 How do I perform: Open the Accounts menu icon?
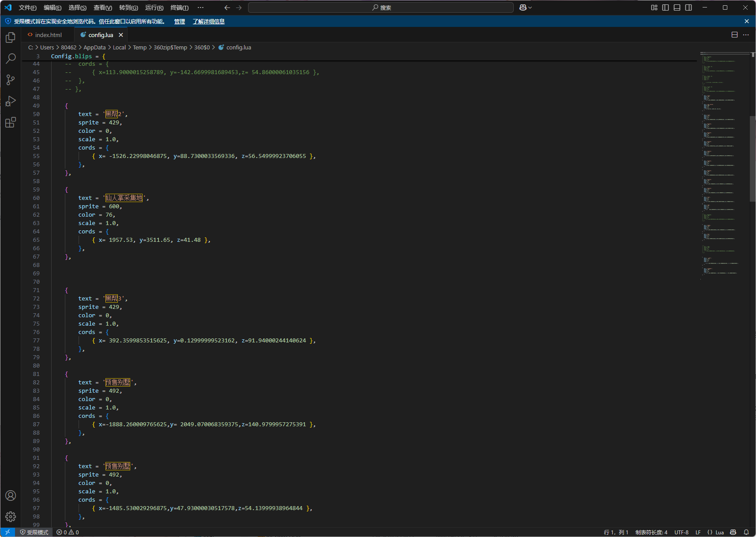[x=11, y=496]
